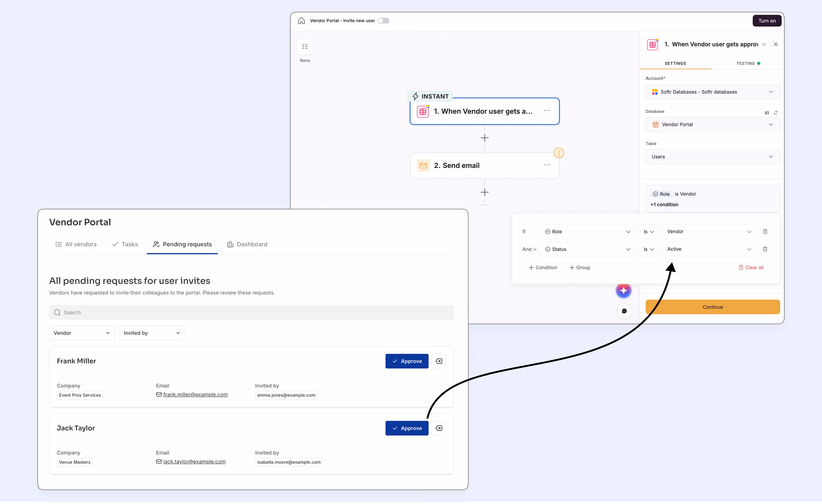This screenshot has height=504, width=822.
Task: Open database table preview icon
Action: click(x=767, y=113)
